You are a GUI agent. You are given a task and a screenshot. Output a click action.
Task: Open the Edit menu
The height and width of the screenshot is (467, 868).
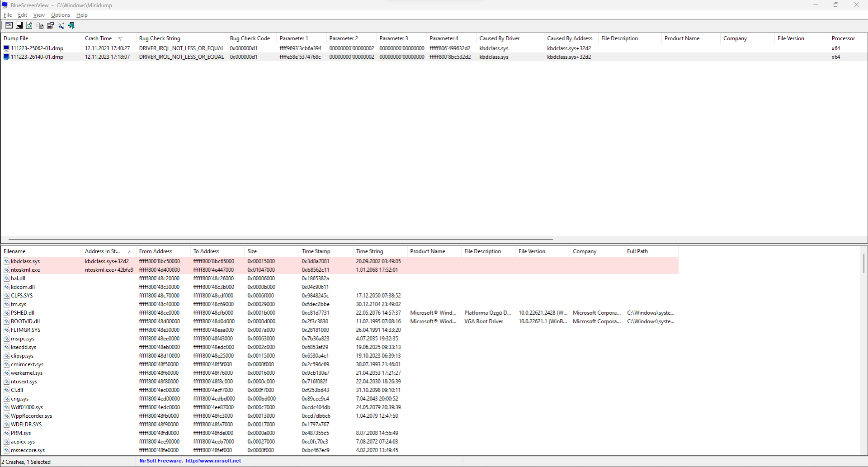coord(23,15)
